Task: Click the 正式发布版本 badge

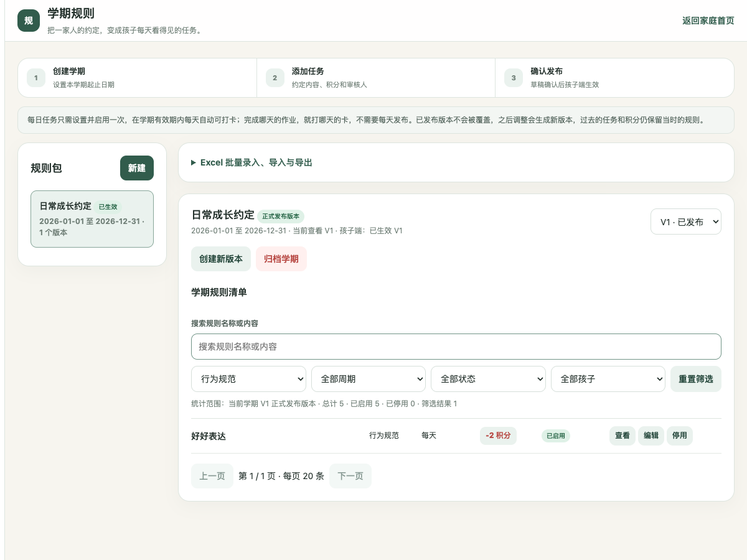Action: click(x=281, y=216)
